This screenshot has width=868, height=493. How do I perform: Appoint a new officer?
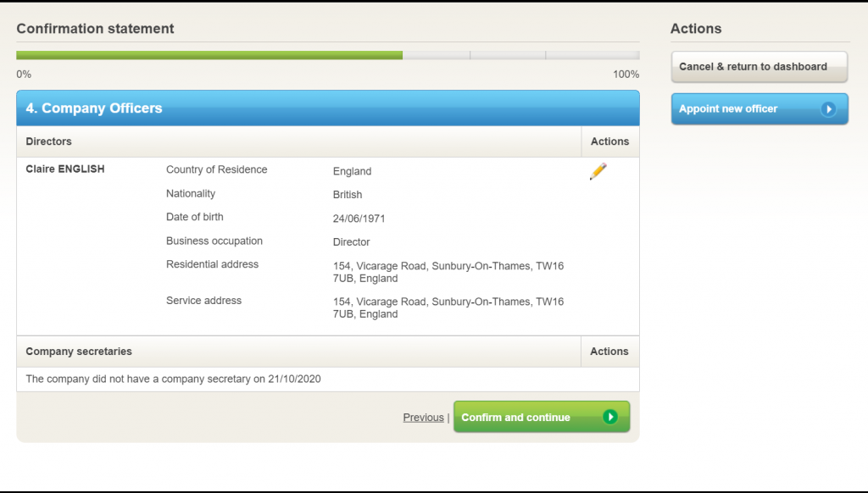[746, 108]
